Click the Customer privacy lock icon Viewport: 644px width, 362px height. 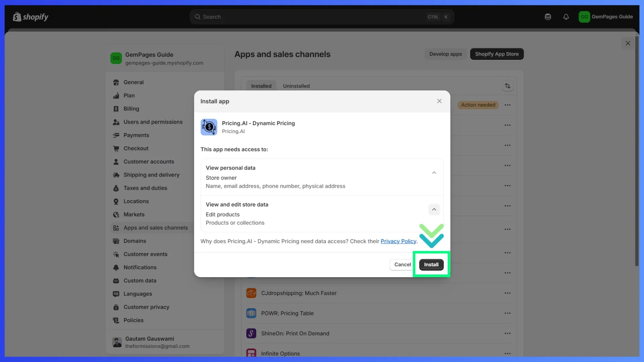click(x=116, y=307)
